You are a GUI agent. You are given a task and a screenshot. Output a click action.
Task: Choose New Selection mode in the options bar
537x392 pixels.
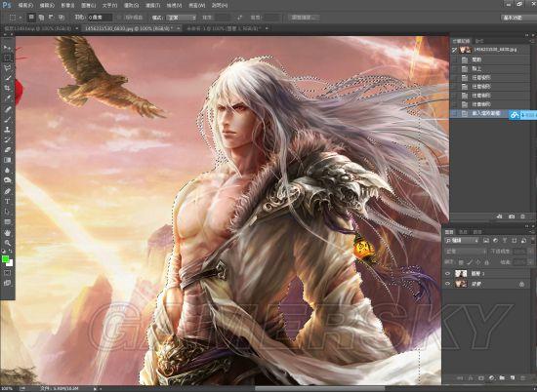tap(31, 18)
